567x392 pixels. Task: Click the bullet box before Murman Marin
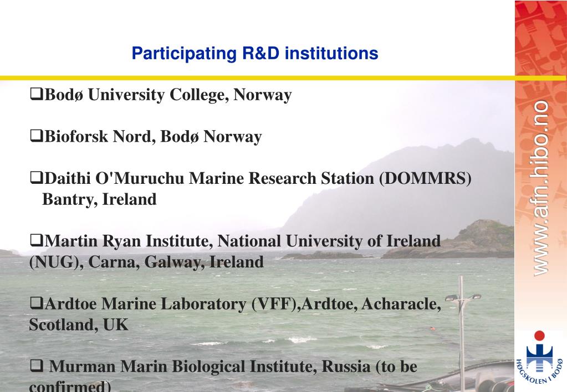tap(36, 367)
